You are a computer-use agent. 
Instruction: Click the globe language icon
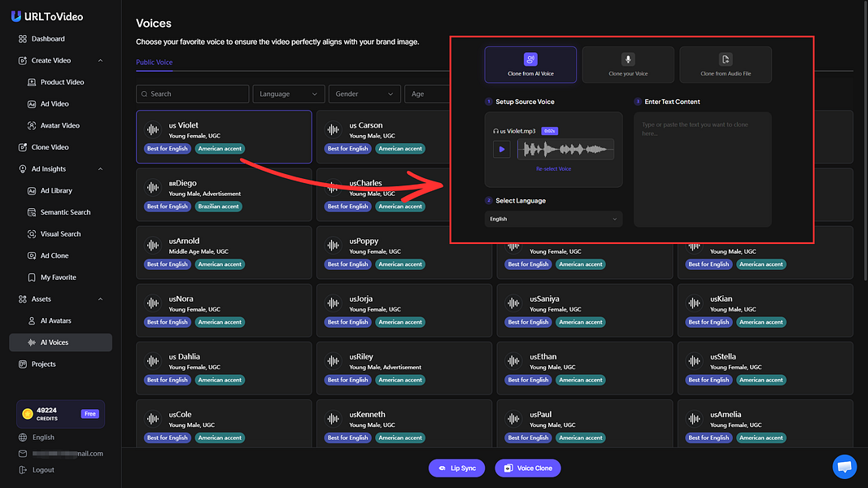tap(23, 437)
